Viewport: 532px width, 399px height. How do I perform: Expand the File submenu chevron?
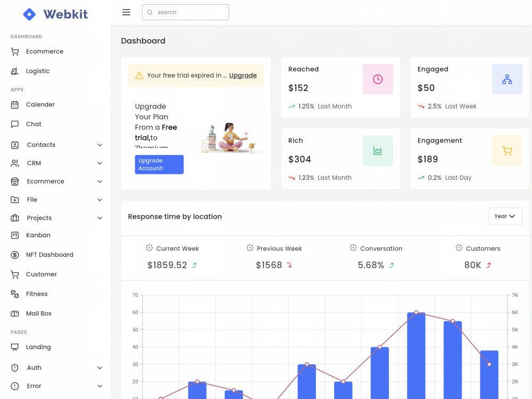click(100, 200)
